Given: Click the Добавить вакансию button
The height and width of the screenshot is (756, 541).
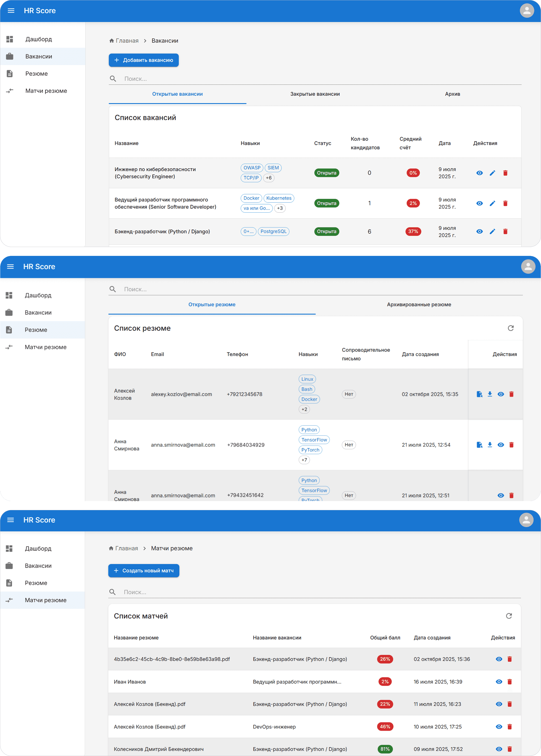Looking at the screenshot, I should point(144,60).
